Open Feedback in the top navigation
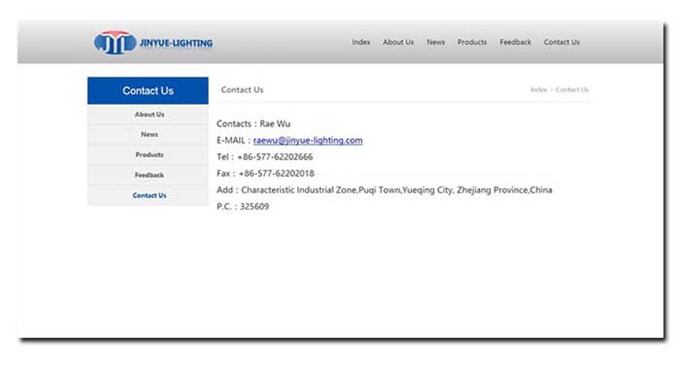Screen dimensions: 680x367 515,42
